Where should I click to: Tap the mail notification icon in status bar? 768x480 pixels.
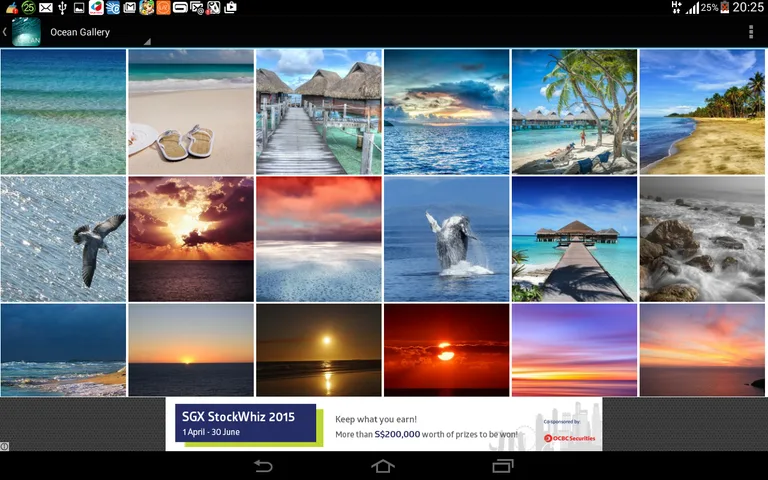click(46, 8)
